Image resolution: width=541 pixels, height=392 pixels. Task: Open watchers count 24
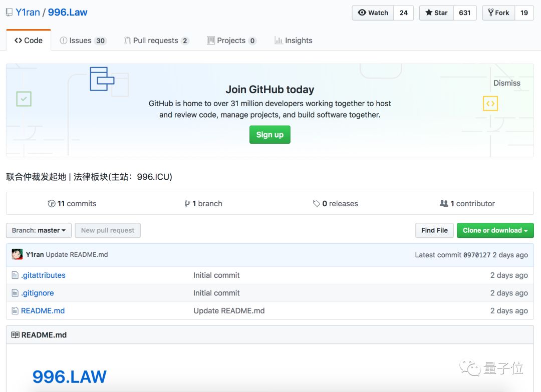(404, 13)
